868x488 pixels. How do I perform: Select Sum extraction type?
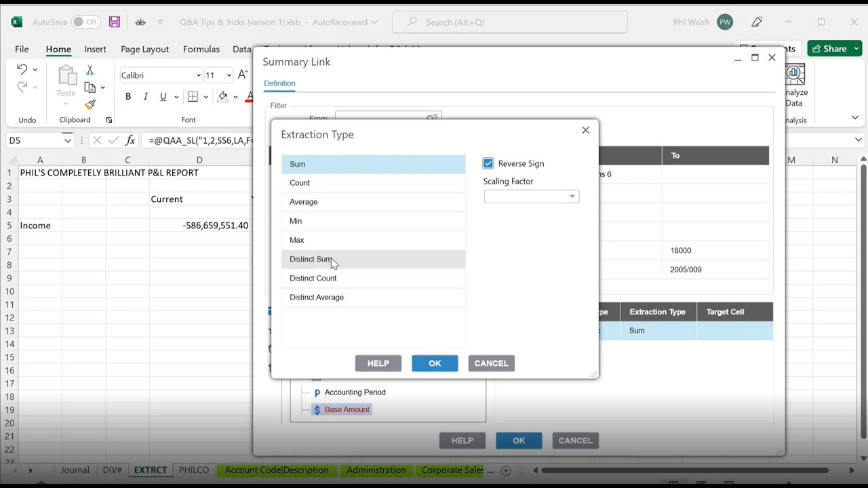(x=374, y=164)
